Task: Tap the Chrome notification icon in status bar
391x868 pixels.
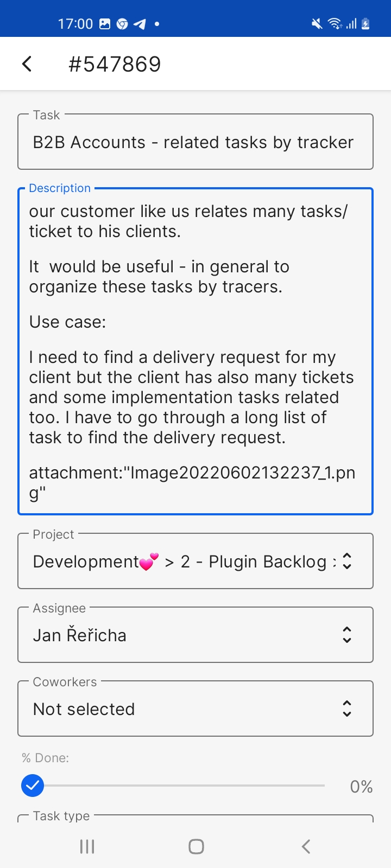Action: pos(122,24)
